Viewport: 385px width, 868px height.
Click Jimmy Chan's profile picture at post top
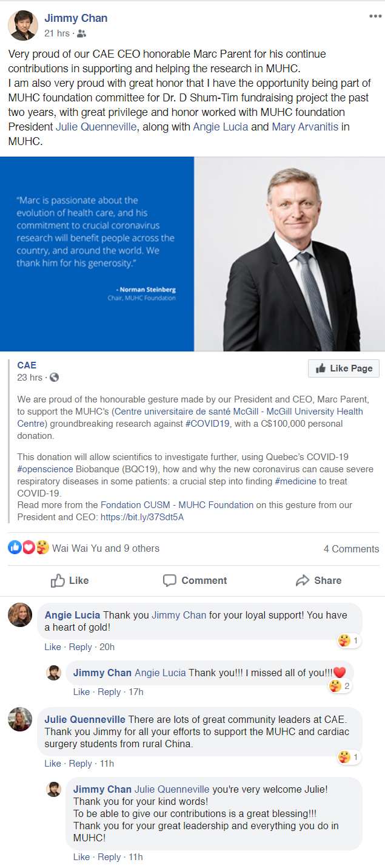(22, 25)
